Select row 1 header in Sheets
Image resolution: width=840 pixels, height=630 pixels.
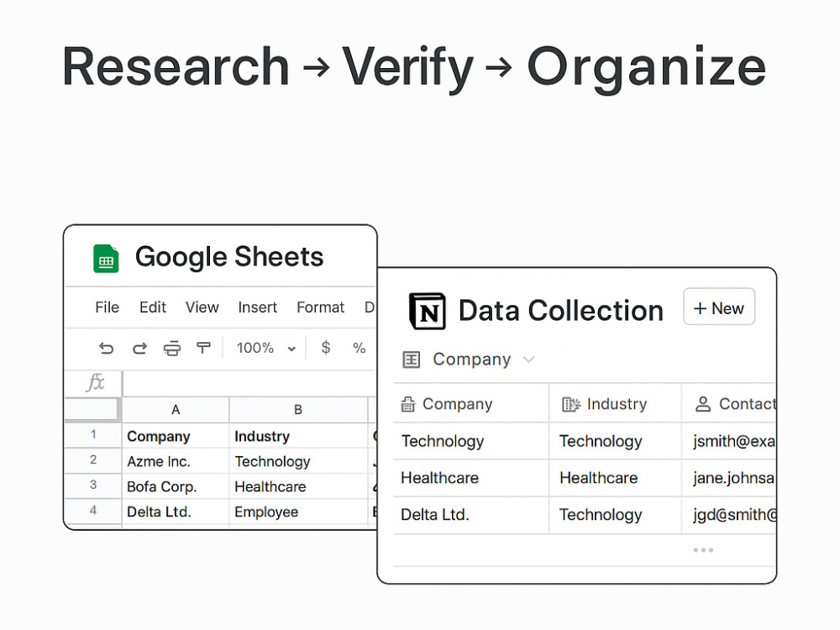tap(93, 434)
